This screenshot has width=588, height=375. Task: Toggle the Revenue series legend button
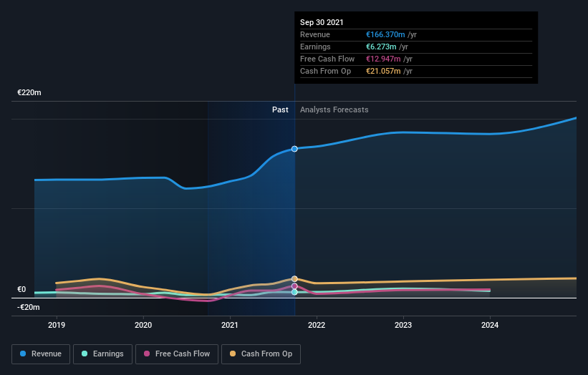coord(41,354)
